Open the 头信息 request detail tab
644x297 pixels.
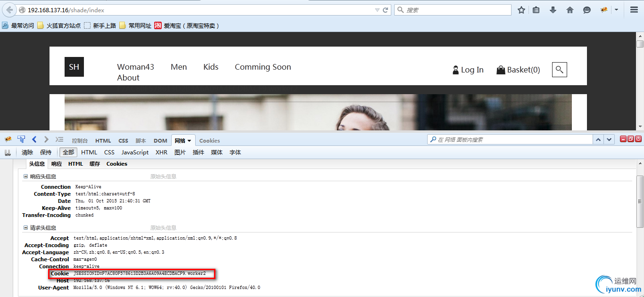[37, 164]
